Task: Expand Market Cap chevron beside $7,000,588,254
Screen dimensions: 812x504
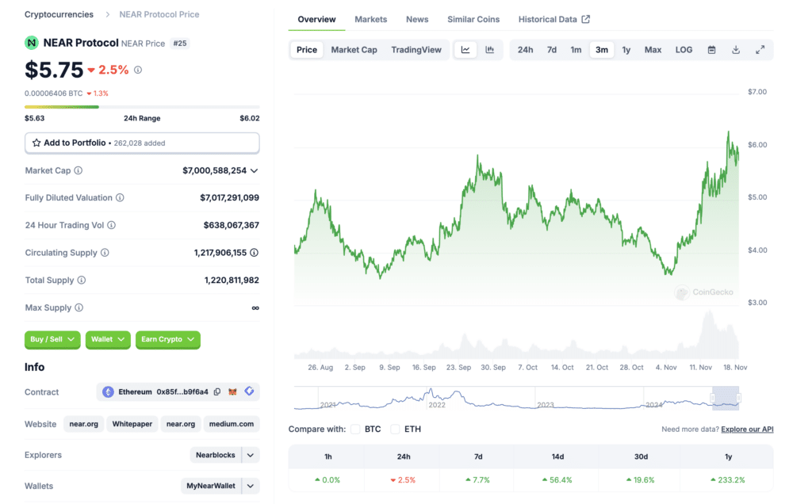Action: pyautogui.click(x=255, y=170)
